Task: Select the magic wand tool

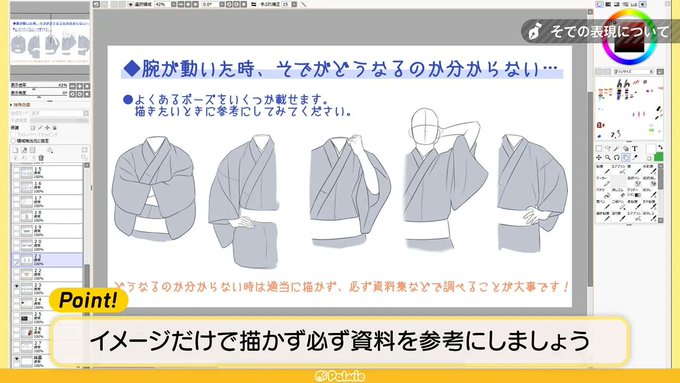Action: point(617,149)
